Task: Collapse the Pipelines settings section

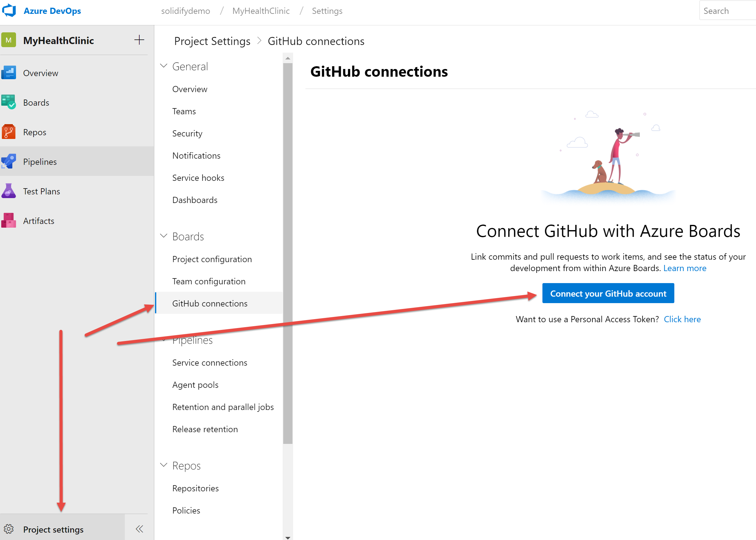Action: [x=164, y=340]
